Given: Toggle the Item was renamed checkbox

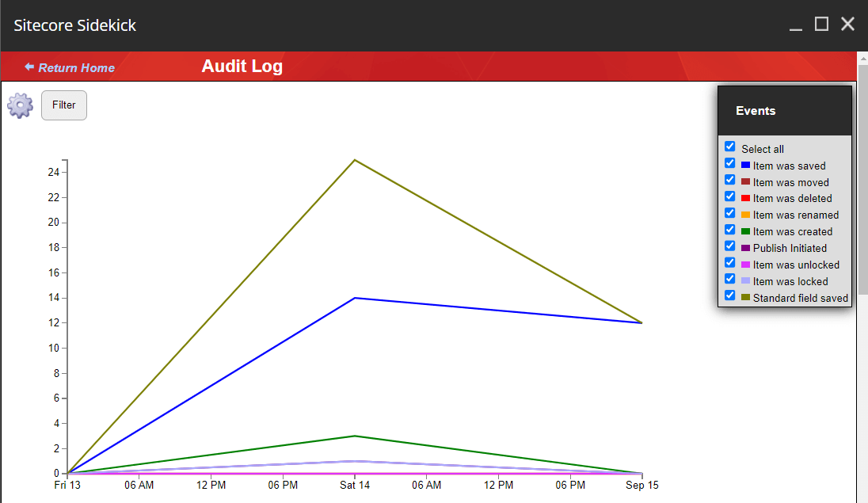Looking at the screenshot, I should tap(730, 213).
